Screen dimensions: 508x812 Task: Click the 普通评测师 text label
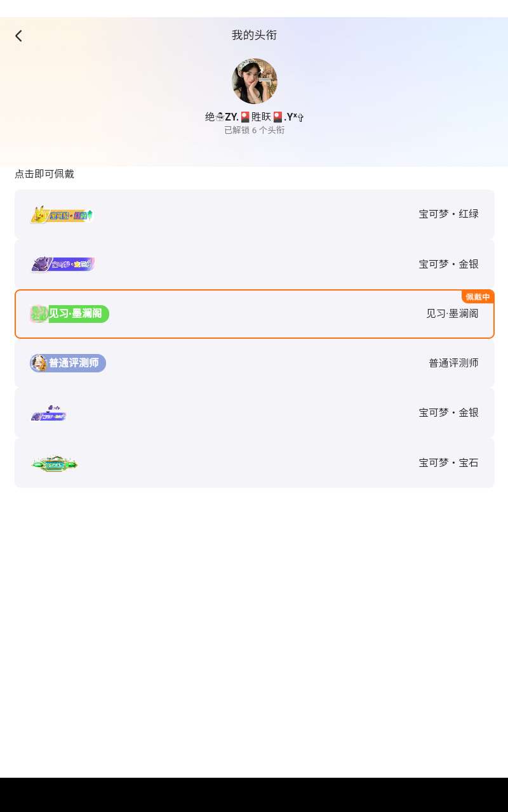pyautogui.click(x=453, y=363)
